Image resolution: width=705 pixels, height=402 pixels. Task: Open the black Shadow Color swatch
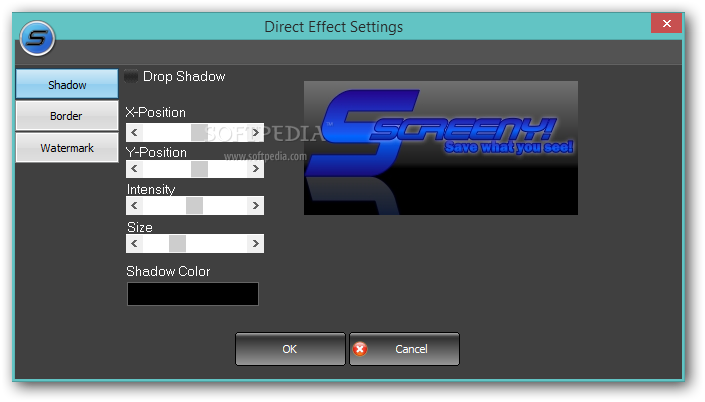click(193, 294)
